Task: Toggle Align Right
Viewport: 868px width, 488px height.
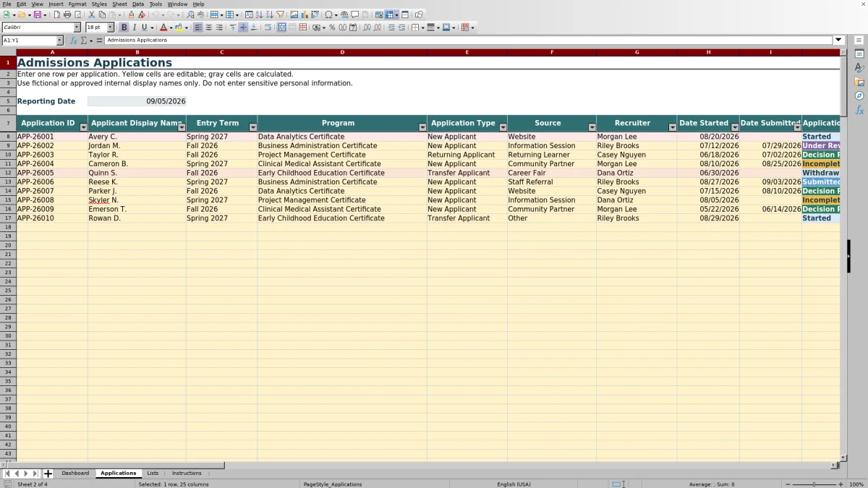Action: (219, 27)
